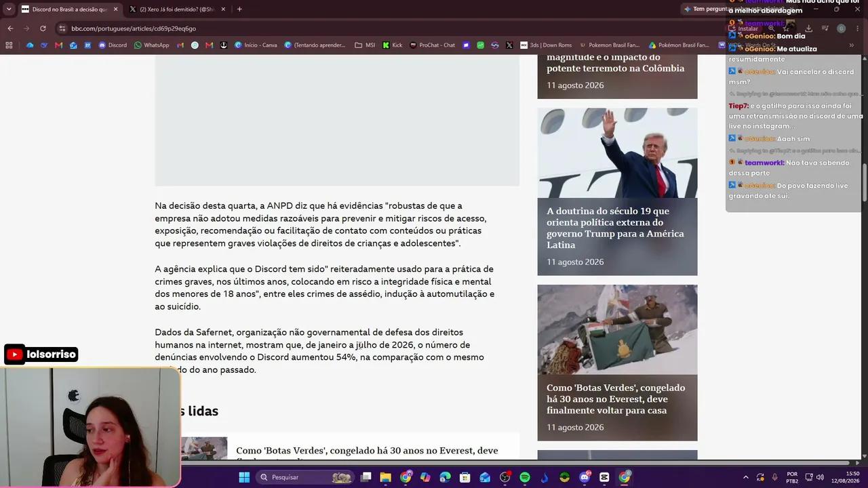Switch keyboard language POR PTB2
This screenshot has width=868, height=488.
(x=792, y=477)
